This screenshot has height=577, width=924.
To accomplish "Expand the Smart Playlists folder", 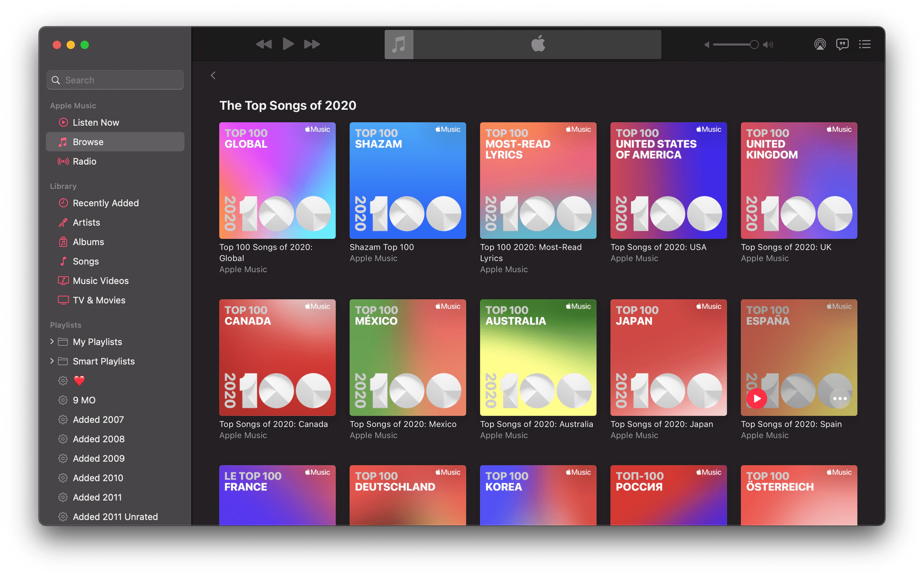I will [51, 362].
